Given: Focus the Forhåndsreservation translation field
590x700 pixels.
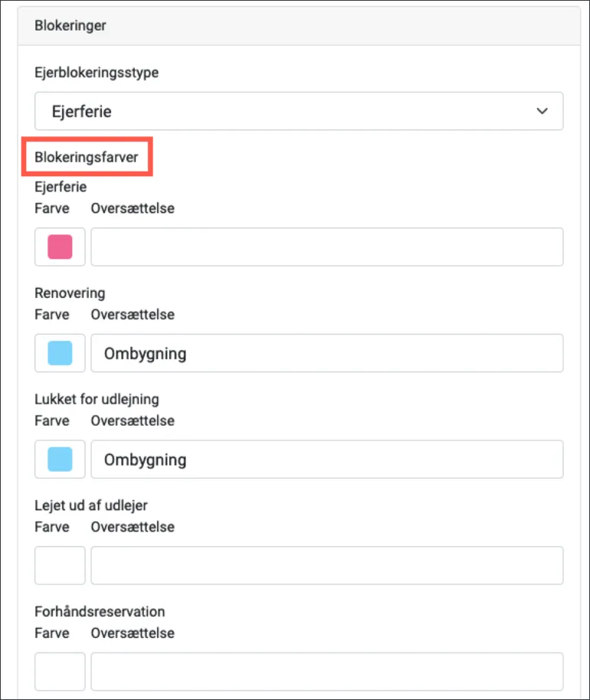Looking at the screenshot, I should coord(326,672).
